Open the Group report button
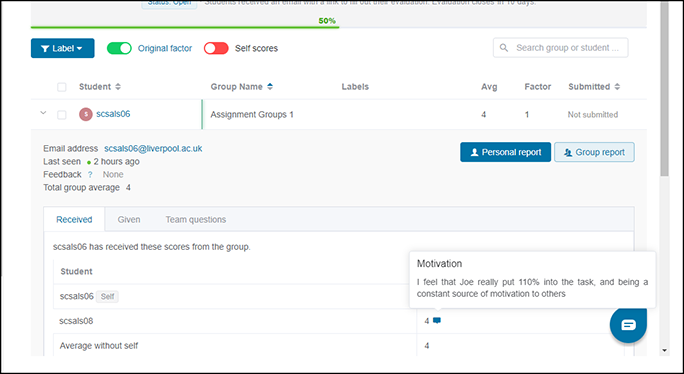The height and width of the screenshot is (374, 684). 594,152
